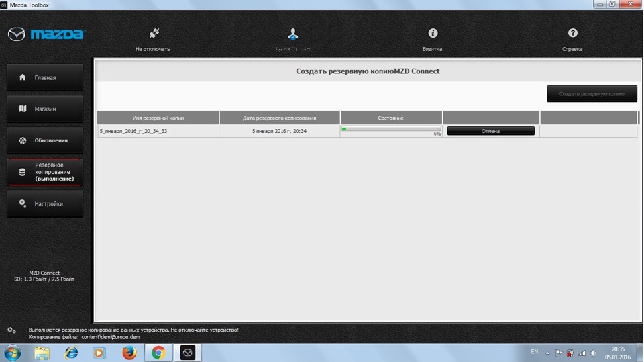
Task: Click 'Копирование файла: content\dem\Europe.dem' text
Action: click(x=85, y=337)
